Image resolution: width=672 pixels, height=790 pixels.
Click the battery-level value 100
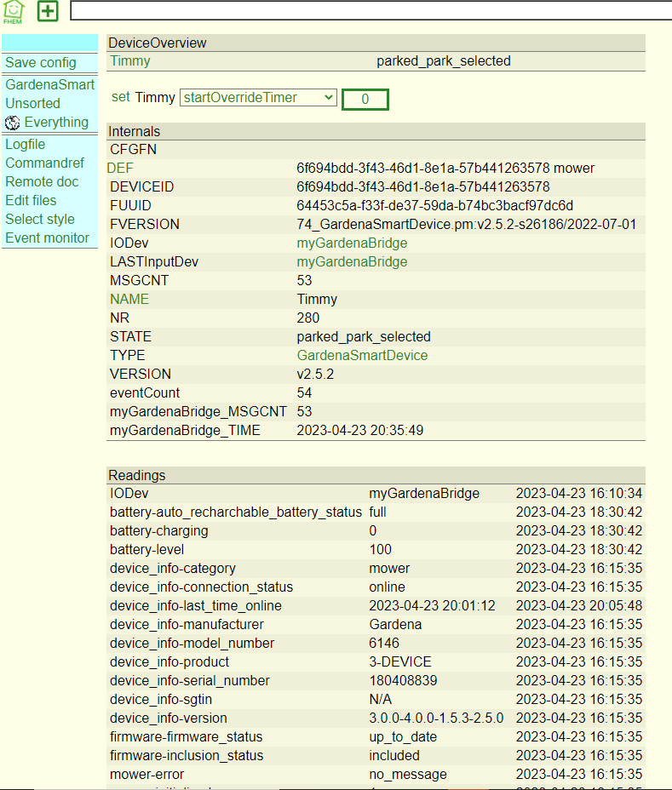[380, 549]
